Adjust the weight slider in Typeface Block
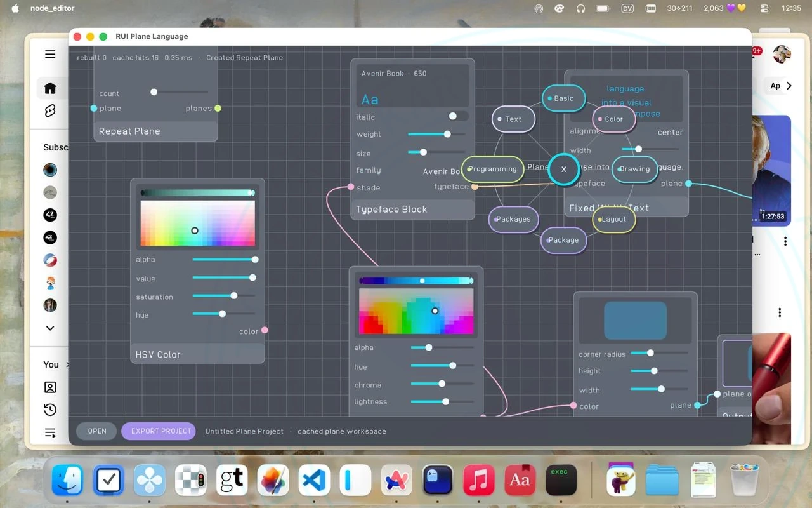The image size is (812, 508). tap(436, 134)
